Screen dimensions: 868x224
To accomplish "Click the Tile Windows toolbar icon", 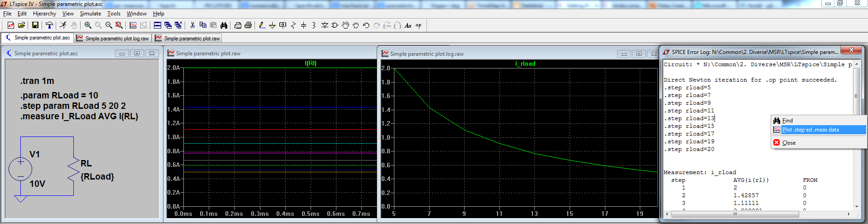I will coord(158,25).
